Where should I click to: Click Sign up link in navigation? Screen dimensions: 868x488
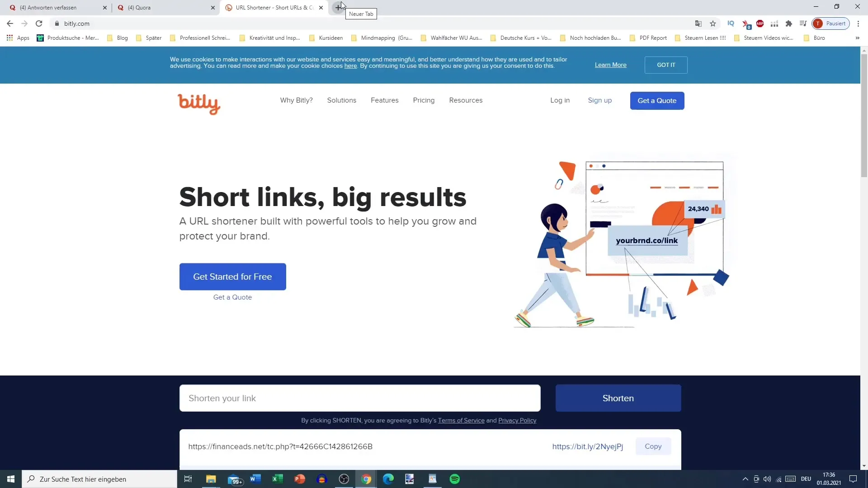point(600,100)
